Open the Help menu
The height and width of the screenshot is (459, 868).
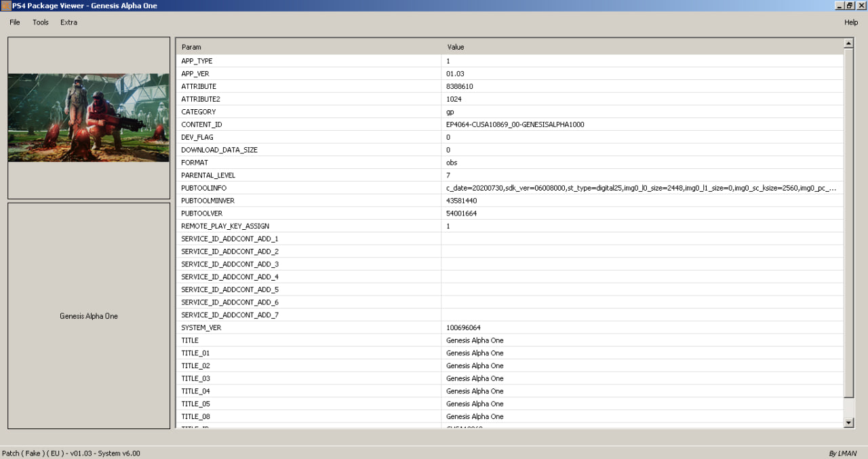click(851, 22)
